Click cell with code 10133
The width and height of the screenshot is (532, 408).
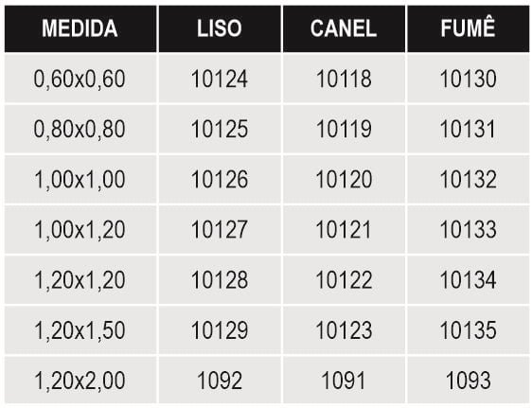(x=469, y=230)
